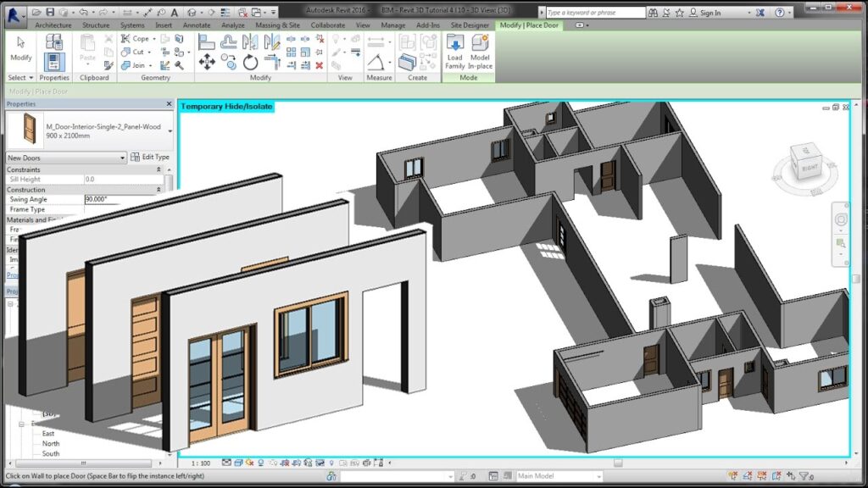This screenshot has width=868, height=488.
Task: Click the Save icon in quick access toolbar
Action: click(x=51, y=13)
